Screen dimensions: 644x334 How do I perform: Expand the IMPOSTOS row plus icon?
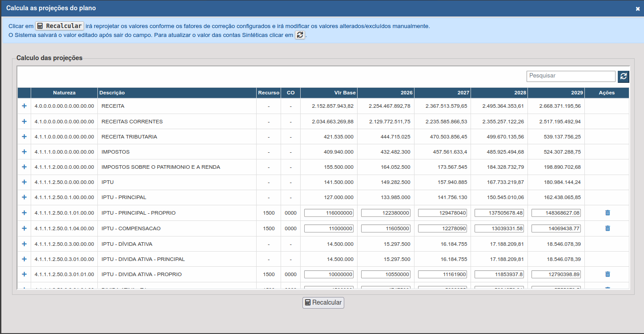[x=24, y=152]
